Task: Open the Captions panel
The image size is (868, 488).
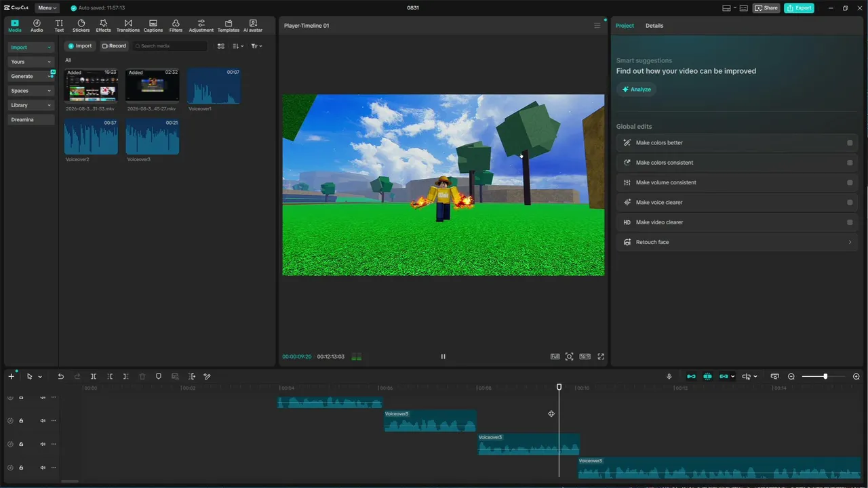Action: (x=153, y=26)
